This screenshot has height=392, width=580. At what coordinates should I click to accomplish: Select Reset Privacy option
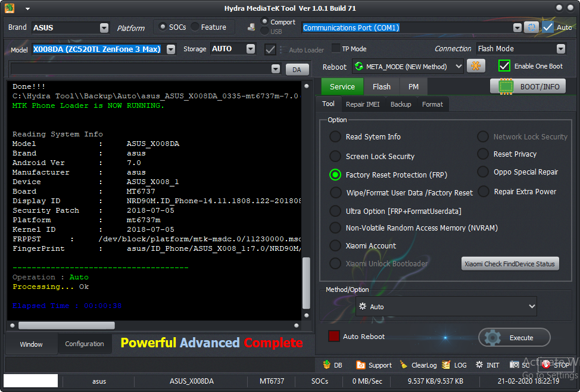pos(483,154)
